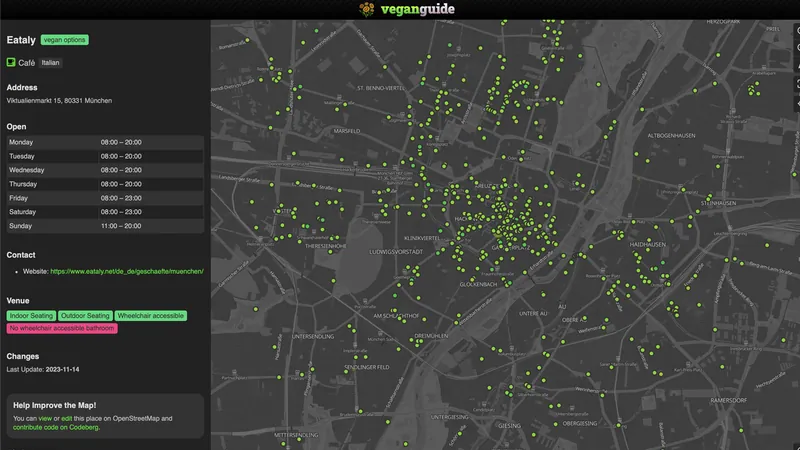
Task: Select the 'Wheelchair accessible' tag
Action: (x=151, y=316)
